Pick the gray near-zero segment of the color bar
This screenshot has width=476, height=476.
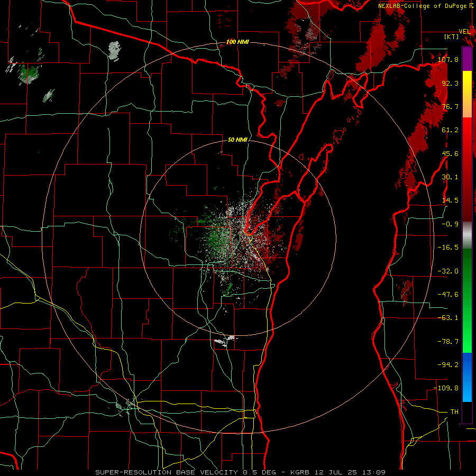[467, 235]
